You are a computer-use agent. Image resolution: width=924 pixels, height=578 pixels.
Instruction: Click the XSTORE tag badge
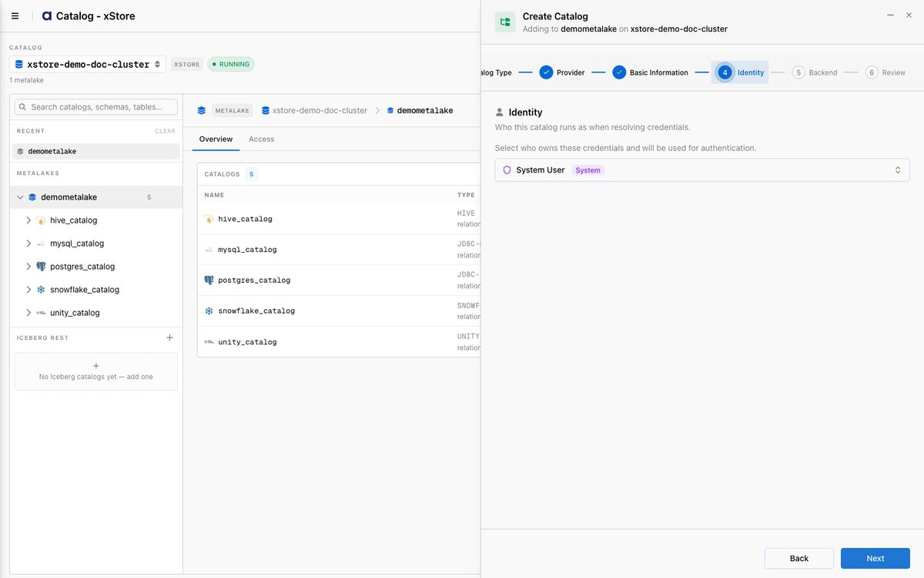point(187,64)
